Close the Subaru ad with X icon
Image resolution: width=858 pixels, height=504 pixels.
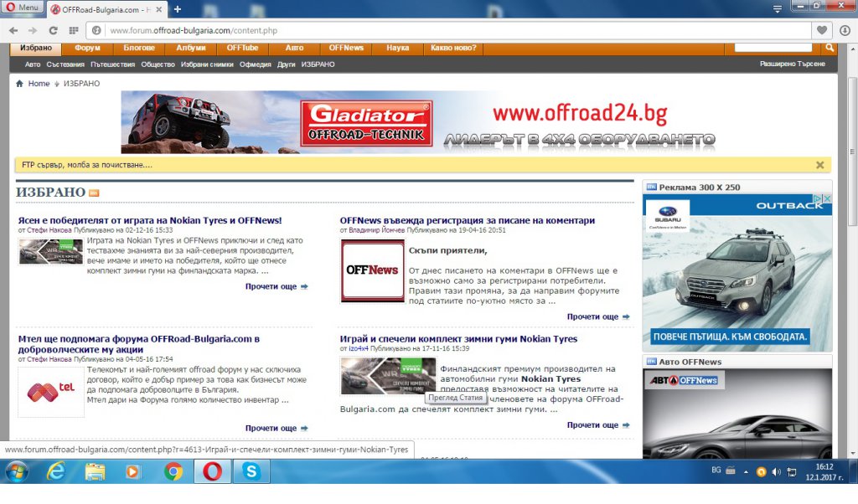click(x=827, y=199)
